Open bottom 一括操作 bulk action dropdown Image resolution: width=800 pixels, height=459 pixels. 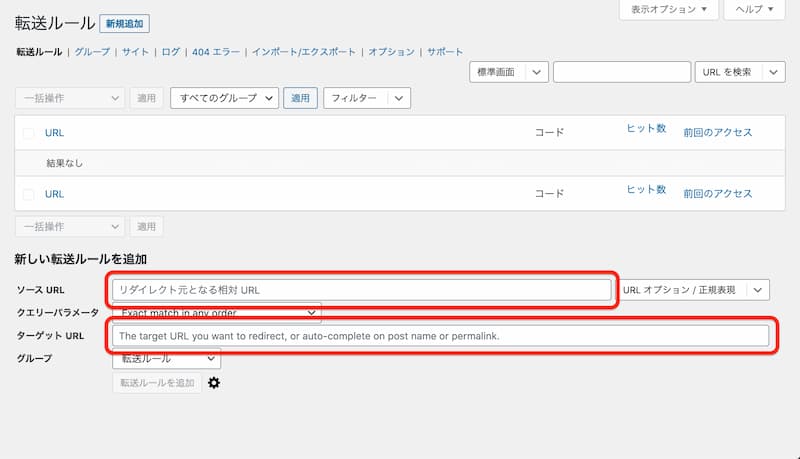(x=70, y=226)
